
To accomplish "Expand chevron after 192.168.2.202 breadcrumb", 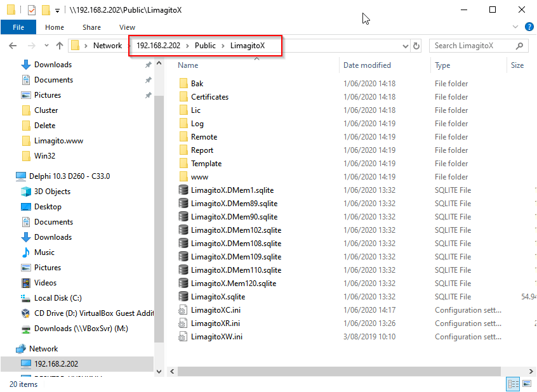I will (x=187, y=46).
